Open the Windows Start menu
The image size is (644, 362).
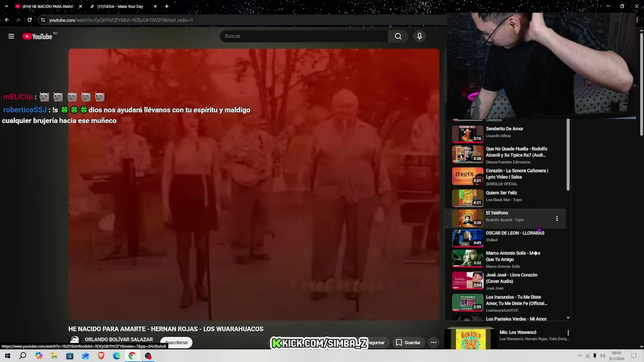[x=8, y=356]
